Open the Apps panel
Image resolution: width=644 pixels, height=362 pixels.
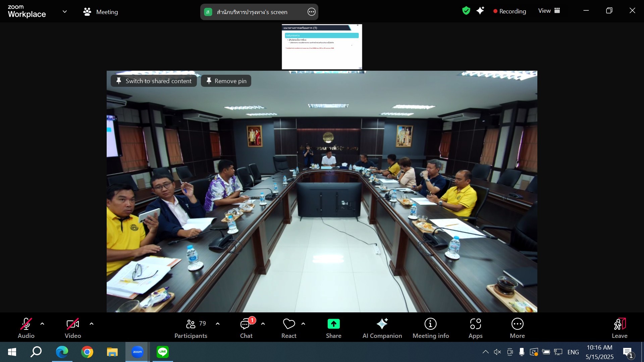click(475, 328)
